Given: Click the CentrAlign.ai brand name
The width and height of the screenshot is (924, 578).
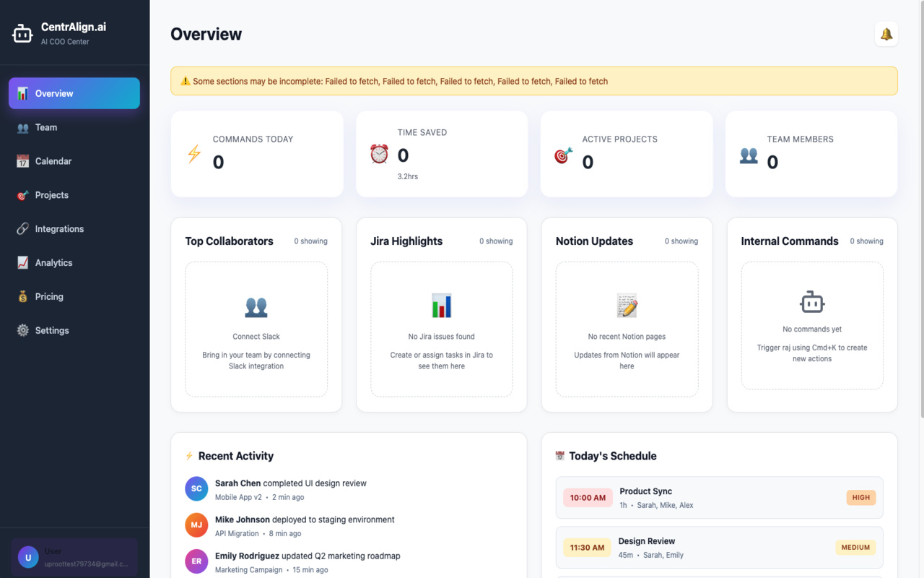Looking at the screenshot, I should click(74, 27).
